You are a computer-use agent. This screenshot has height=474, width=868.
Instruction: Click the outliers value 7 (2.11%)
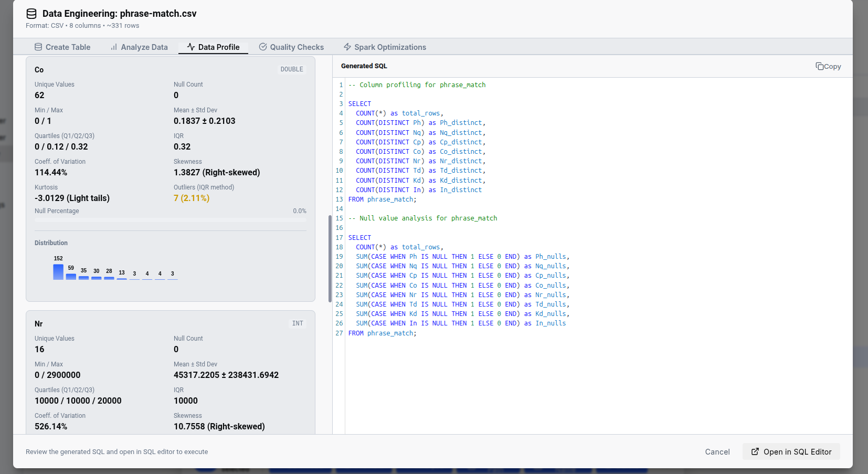click(x=192, y=198)
